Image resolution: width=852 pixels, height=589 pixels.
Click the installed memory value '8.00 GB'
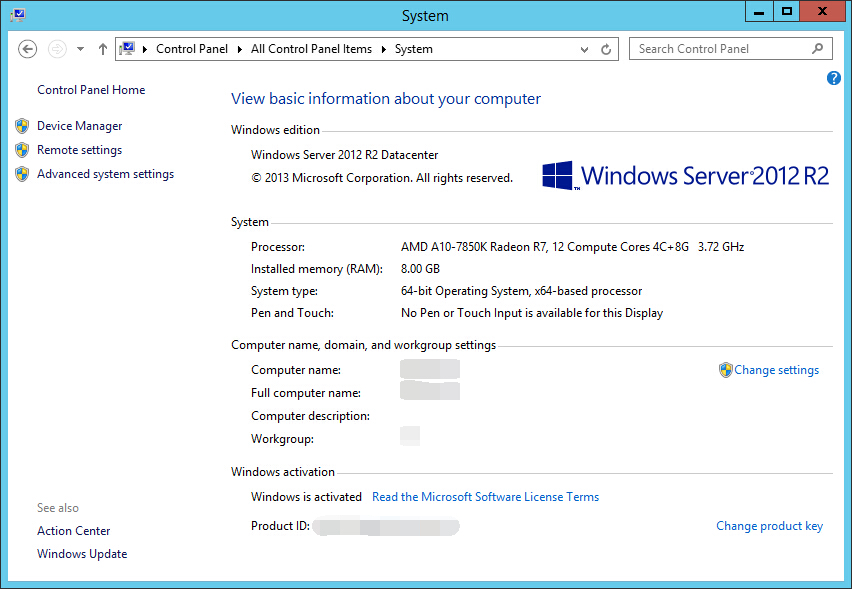(420, 269)
